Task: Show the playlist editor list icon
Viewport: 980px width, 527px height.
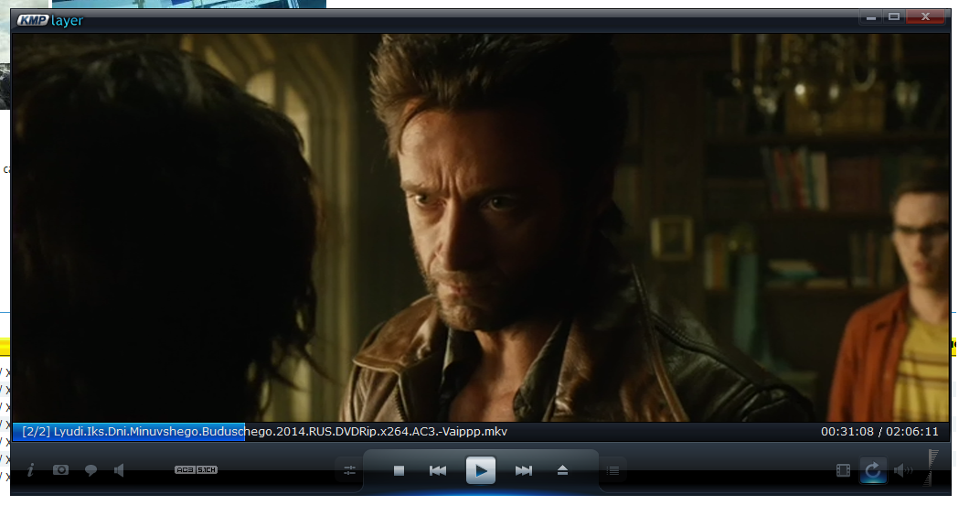Action: 613,471
